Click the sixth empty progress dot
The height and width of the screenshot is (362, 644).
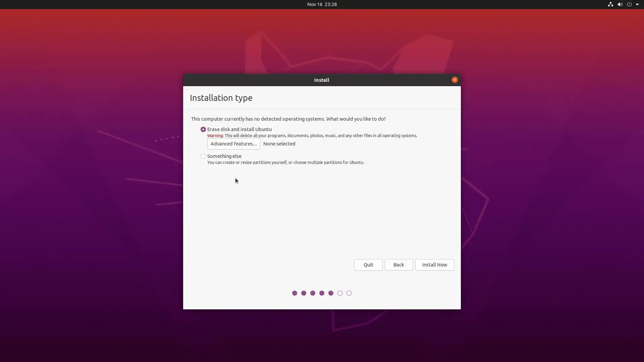click(x=340, y=293)
